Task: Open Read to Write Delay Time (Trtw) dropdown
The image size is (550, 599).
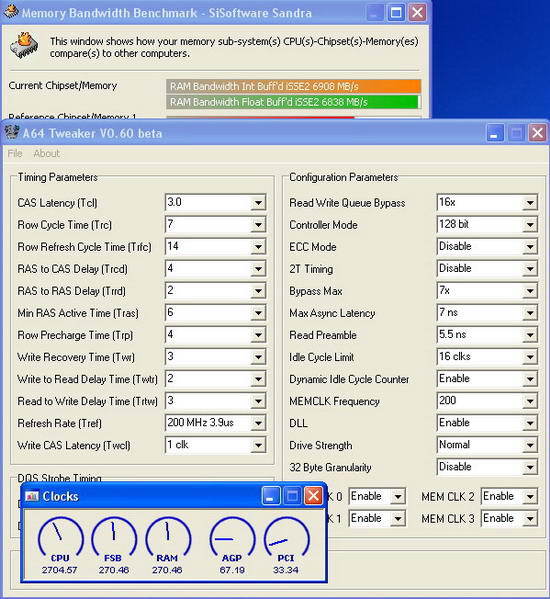Action: click(258, 401)
